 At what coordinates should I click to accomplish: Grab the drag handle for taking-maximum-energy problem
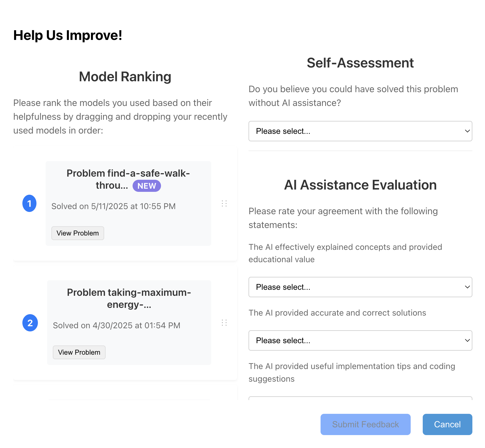pos(224,323)
